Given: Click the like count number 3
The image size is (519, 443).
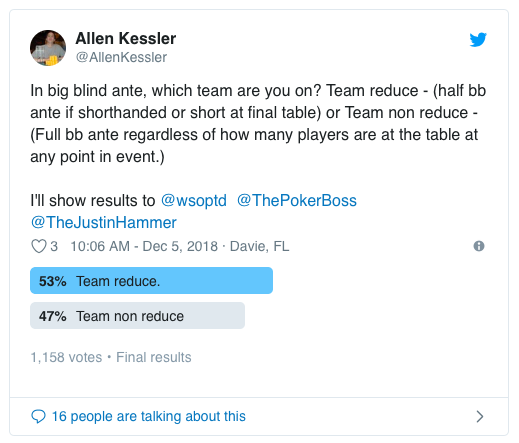Looking at the screenshot, I should tap(54, 246).
